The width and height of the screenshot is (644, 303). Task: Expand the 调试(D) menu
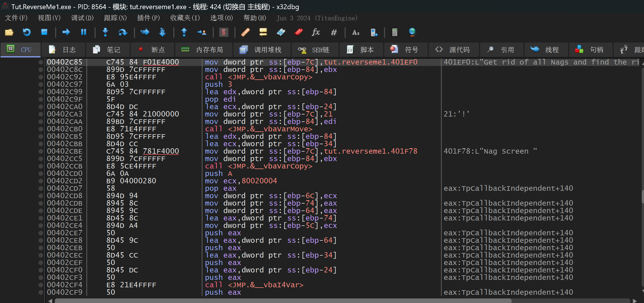(x=82, y=18)
